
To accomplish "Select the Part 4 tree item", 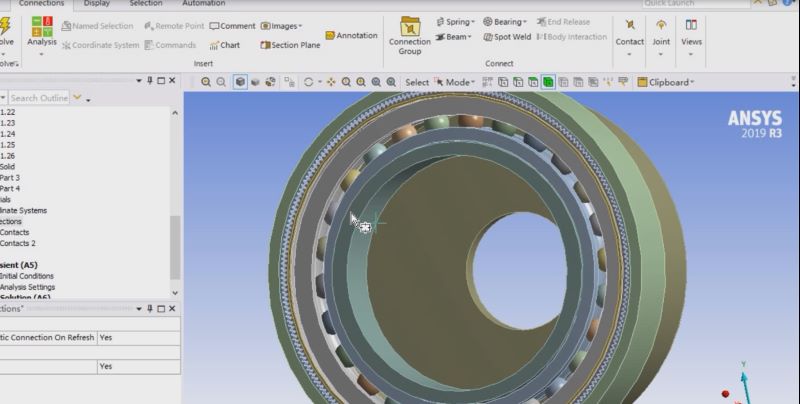I will point(10,189).
